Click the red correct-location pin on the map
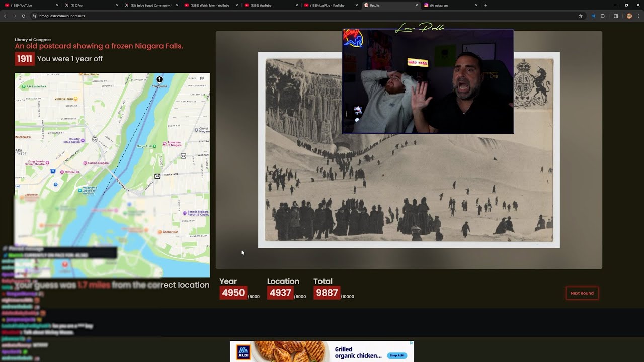 [65, 264]
